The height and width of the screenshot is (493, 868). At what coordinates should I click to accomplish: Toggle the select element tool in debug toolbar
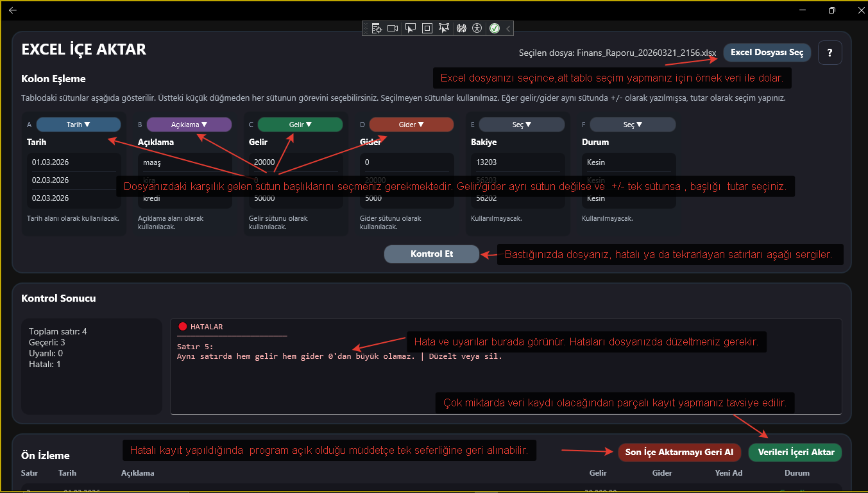[411, 28]
